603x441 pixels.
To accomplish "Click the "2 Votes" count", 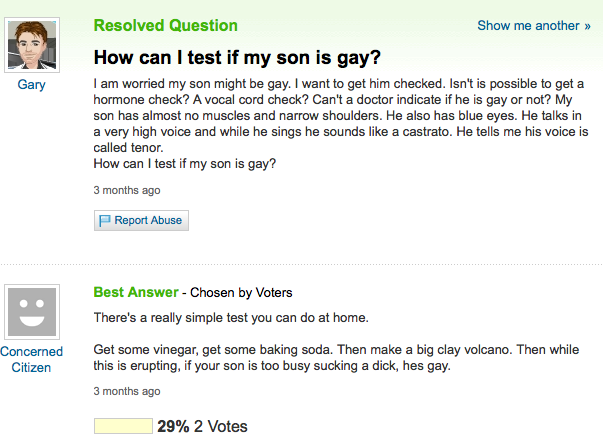I will point(220,426).
